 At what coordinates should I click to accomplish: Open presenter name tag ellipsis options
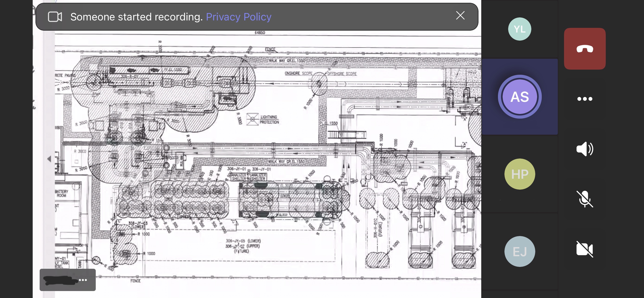coord(83,280)
